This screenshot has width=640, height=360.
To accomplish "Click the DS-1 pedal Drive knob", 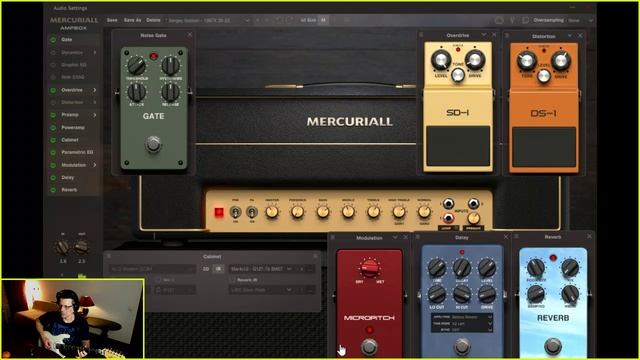I will pos(561,61).
